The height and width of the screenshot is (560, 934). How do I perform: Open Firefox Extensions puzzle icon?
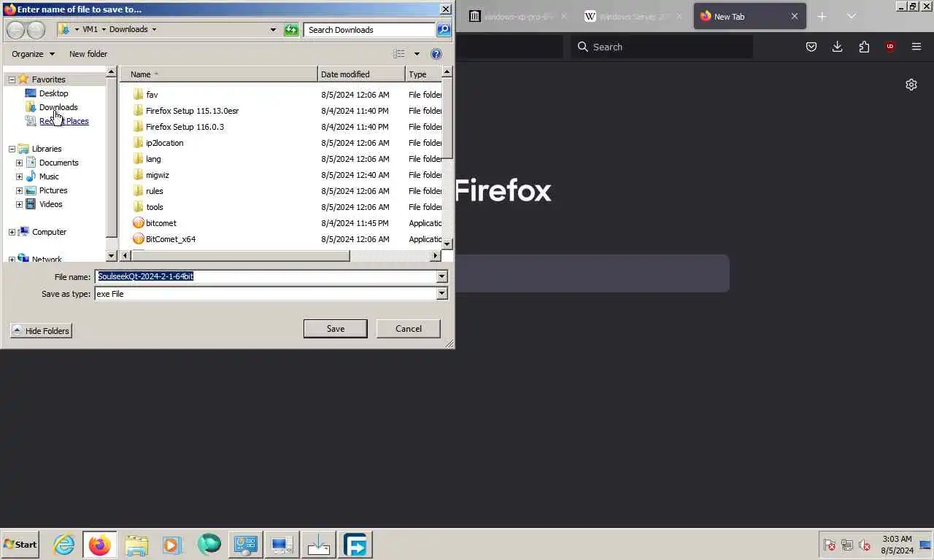864,47
